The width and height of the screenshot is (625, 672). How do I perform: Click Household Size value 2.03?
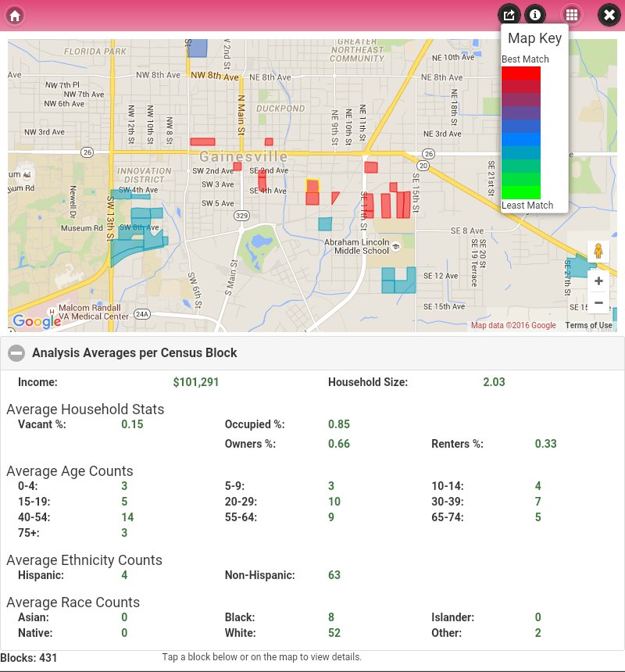(494, 382)
